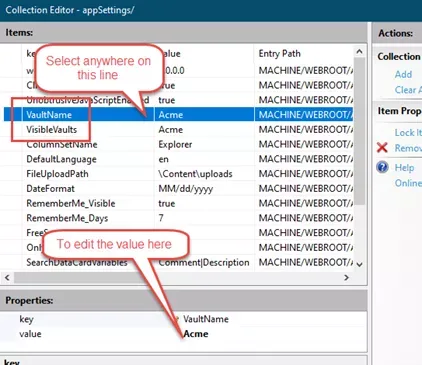The width and height of the screenshot is (422, 365).
Task: Click the Remove link in Actions
Action: coord(408,148)
